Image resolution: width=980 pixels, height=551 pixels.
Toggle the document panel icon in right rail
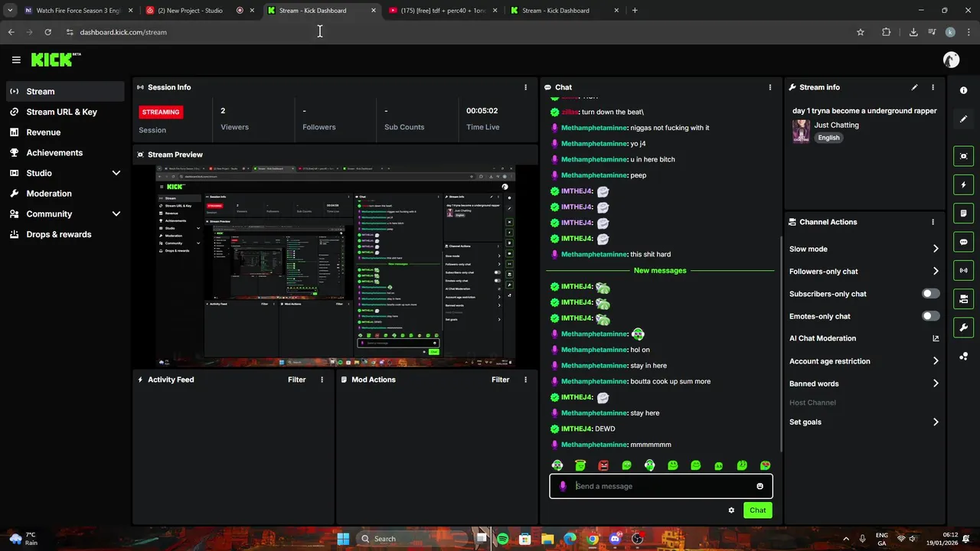click(x=963, y=213)
